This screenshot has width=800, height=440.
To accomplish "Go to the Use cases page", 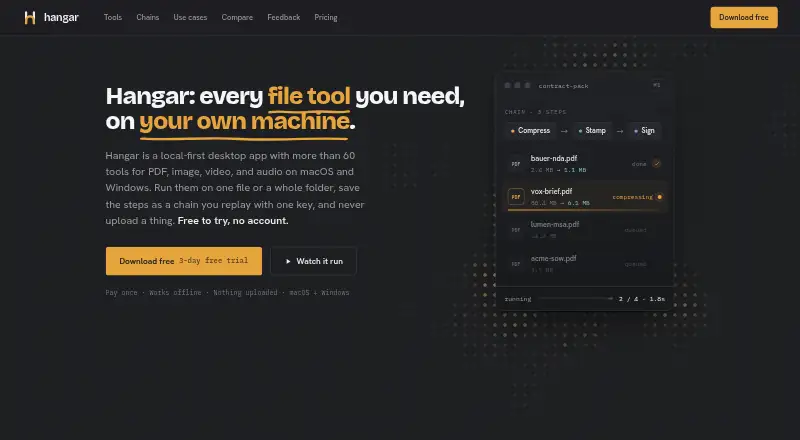I will pyautogui.click(x=190, y=17).
